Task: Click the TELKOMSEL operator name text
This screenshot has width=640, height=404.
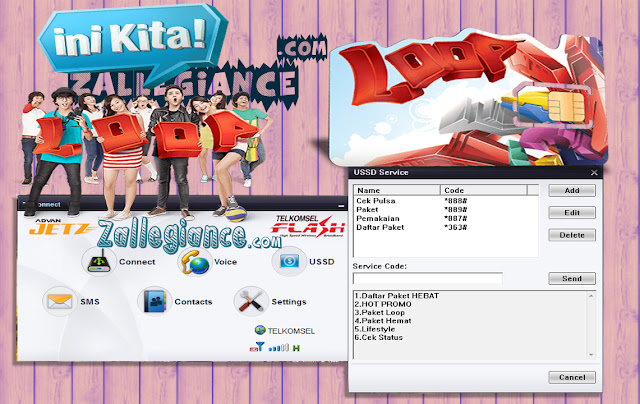Action: click(291, 331)
